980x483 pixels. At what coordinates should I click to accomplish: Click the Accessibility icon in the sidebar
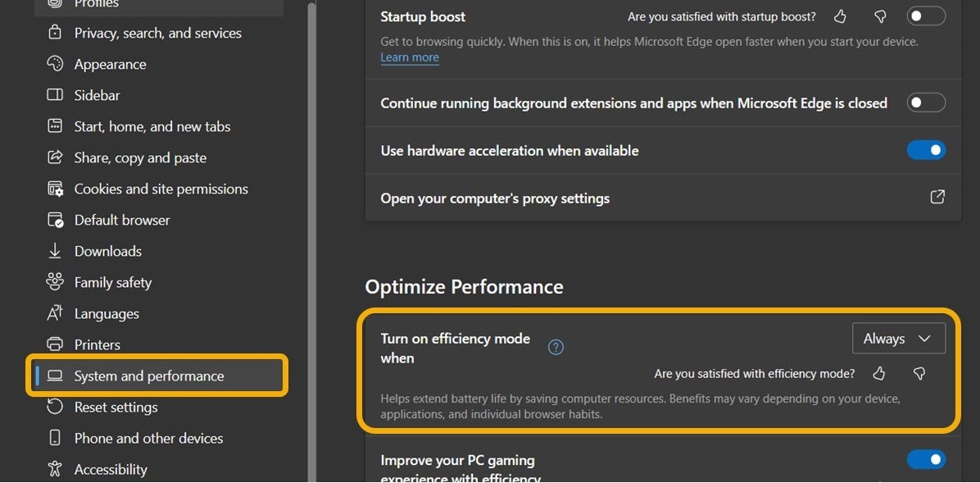[54, 469]
